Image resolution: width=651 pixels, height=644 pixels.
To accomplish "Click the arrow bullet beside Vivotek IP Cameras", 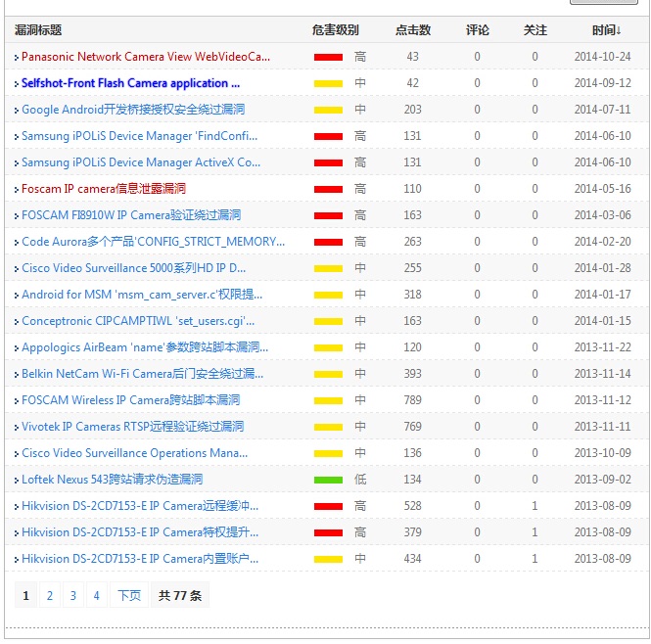I will coord(17,428).
